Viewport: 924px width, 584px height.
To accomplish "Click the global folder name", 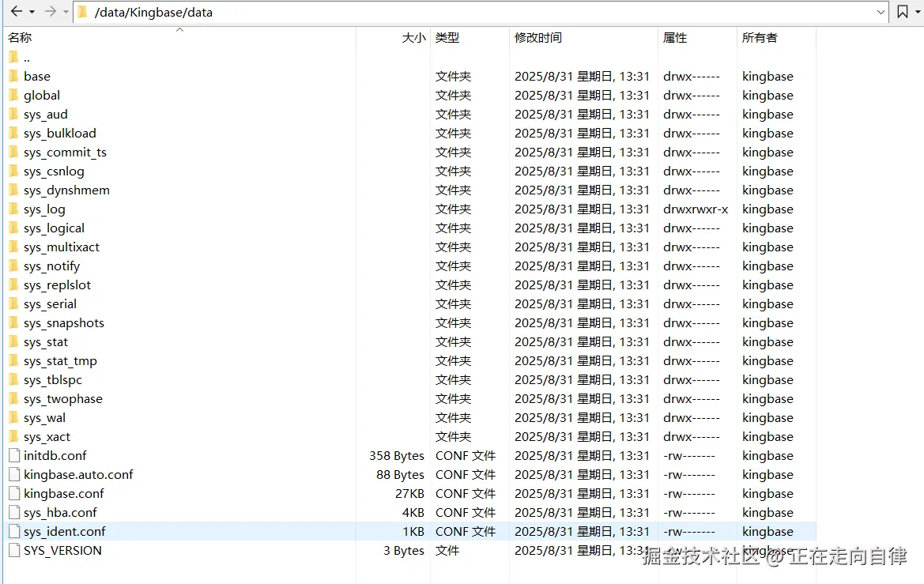I will [x=42, y=96].
